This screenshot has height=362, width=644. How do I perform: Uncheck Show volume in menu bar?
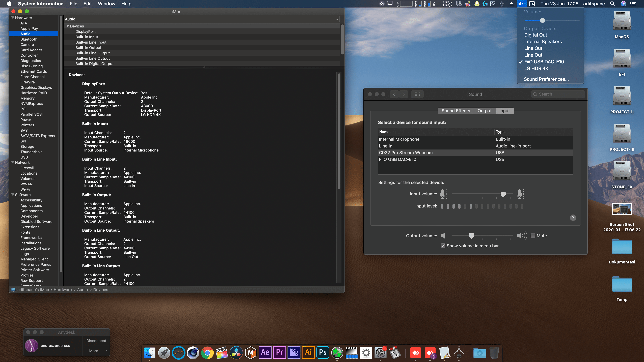click(x=443, y=246)
